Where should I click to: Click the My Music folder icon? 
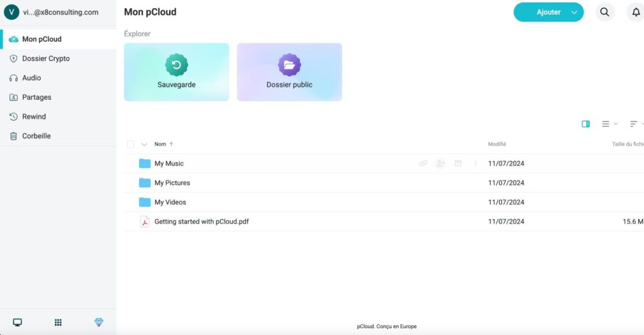coord(145,163)
